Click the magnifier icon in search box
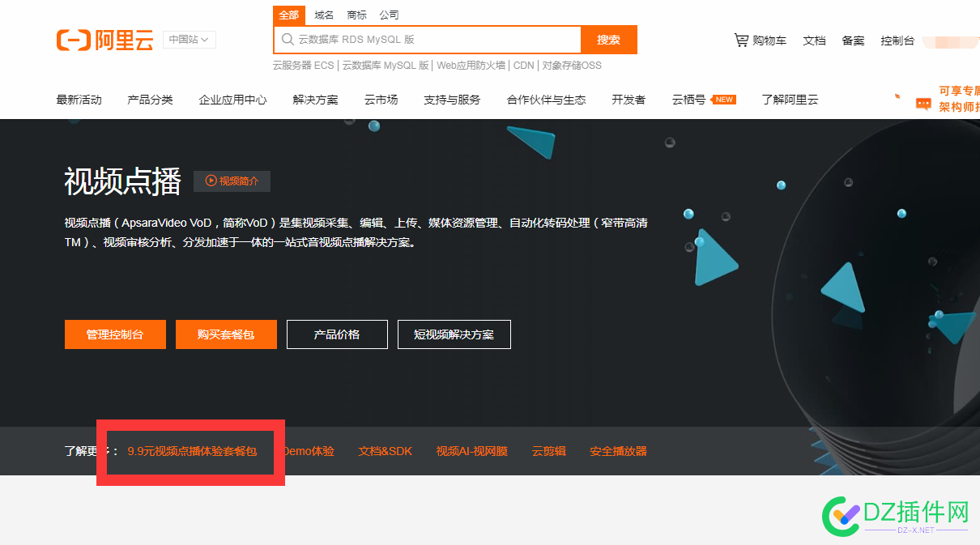Image resolution: width=980 pixels, height=545 pixels. (x=287, y=40)
